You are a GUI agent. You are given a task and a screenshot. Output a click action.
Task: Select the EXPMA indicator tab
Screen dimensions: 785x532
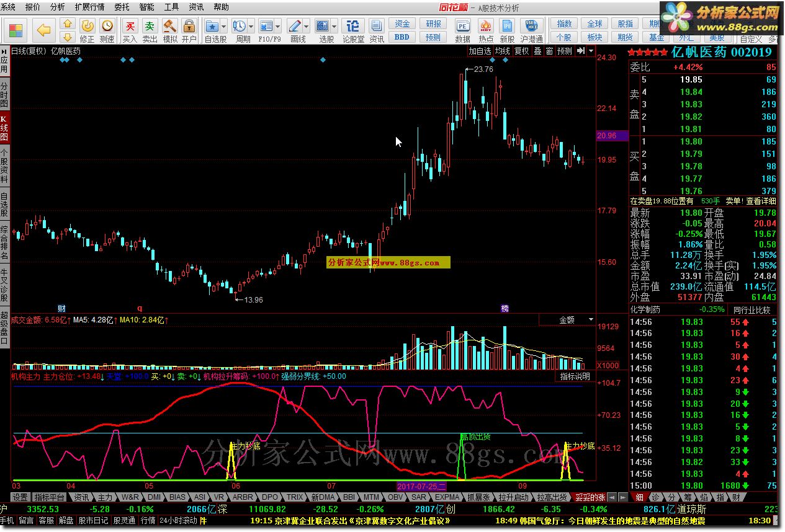446,497
